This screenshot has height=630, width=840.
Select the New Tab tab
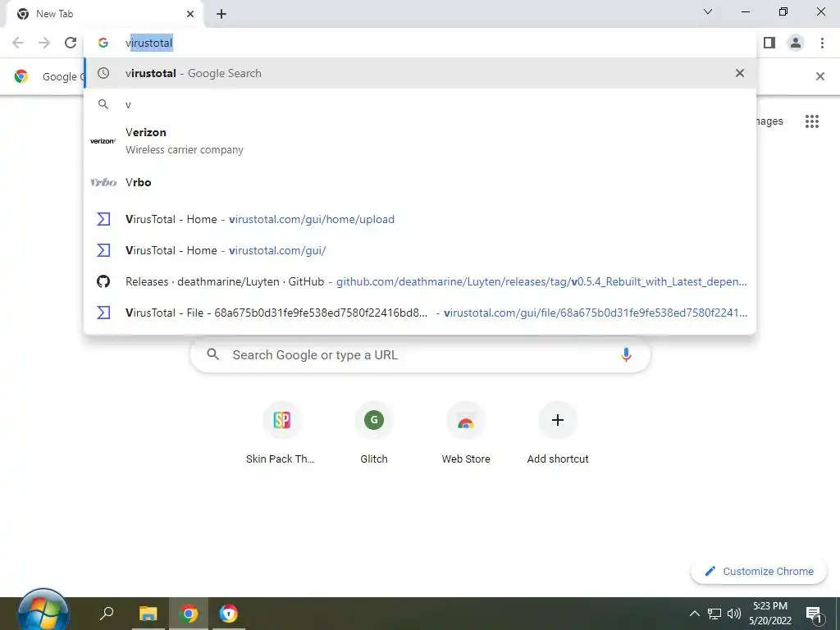[x=104, y=14]
